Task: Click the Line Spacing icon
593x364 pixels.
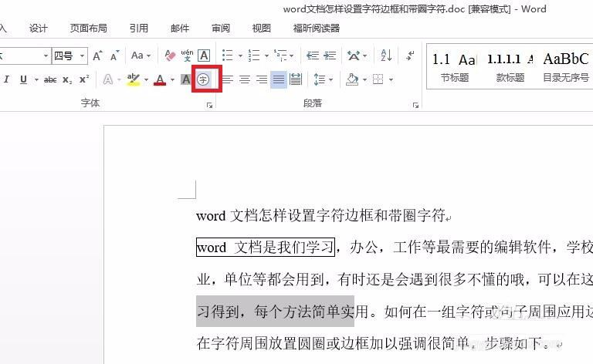Action: 320,79
